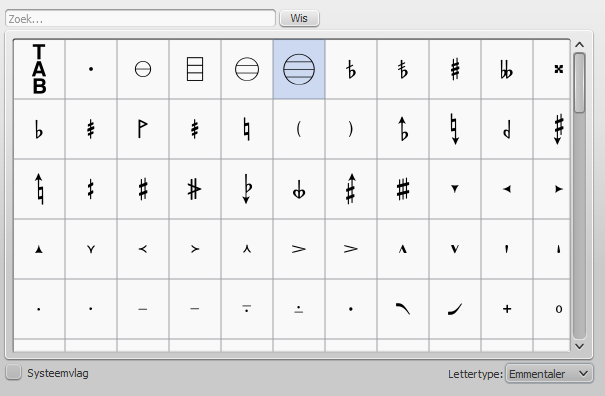Select the flat with down arrow symbol
The image size is (605, 396).
[247, 189]
